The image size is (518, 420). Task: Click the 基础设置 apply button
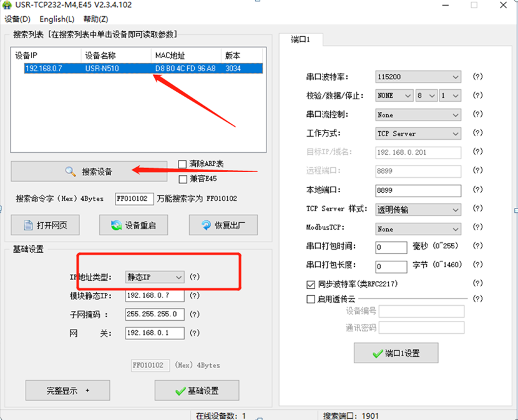pos(197,391)
